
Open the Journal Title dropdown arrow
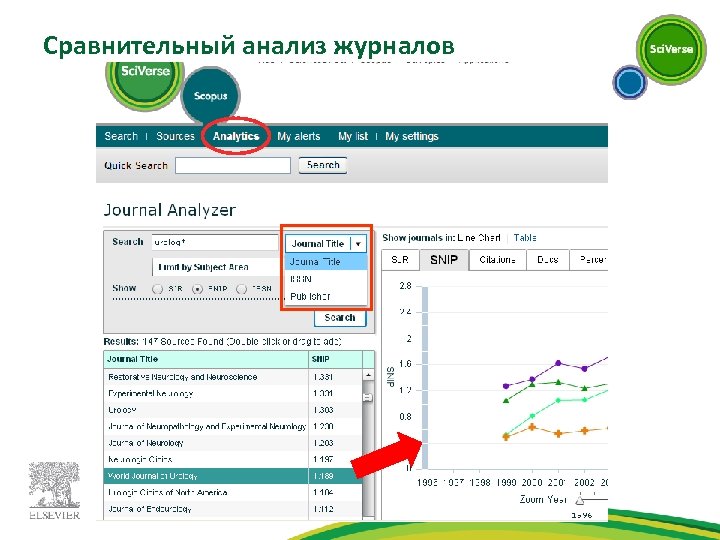358,244
